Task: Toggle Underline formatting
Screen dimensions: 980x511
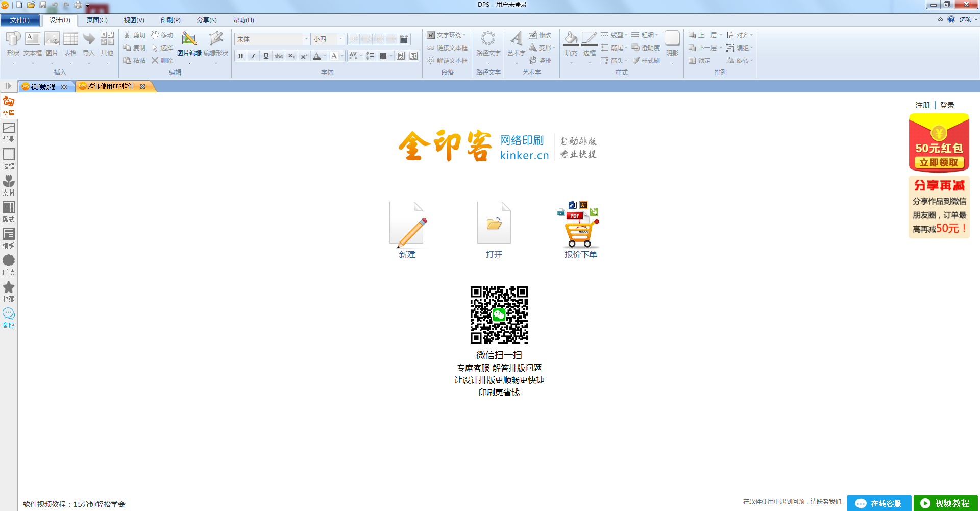Action: [x=266, y=56]
